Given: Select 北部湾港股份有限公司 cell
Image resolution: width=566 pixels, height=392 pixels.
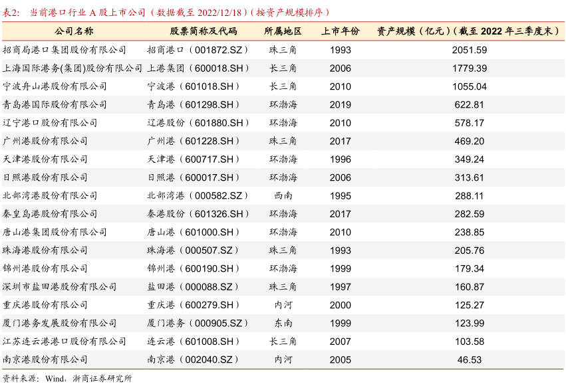Looking at the screenshot, I should pos(50,195).
